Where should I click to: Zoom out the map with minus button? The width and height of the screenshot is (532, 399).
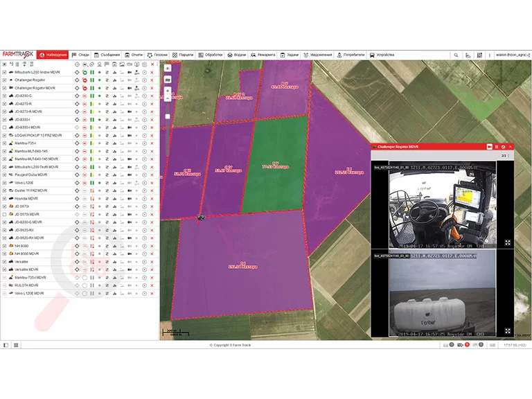tap(168, 98)
